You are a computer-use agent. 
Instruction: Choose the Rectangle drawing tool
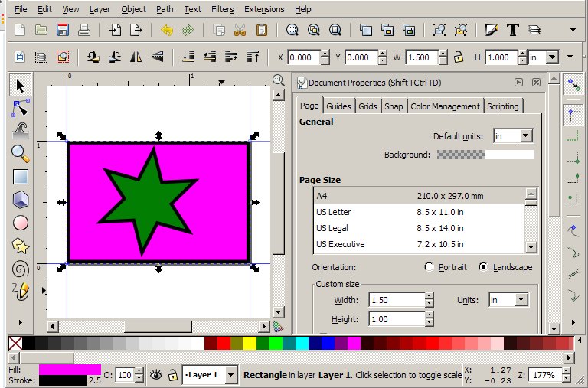coord(21,177)
